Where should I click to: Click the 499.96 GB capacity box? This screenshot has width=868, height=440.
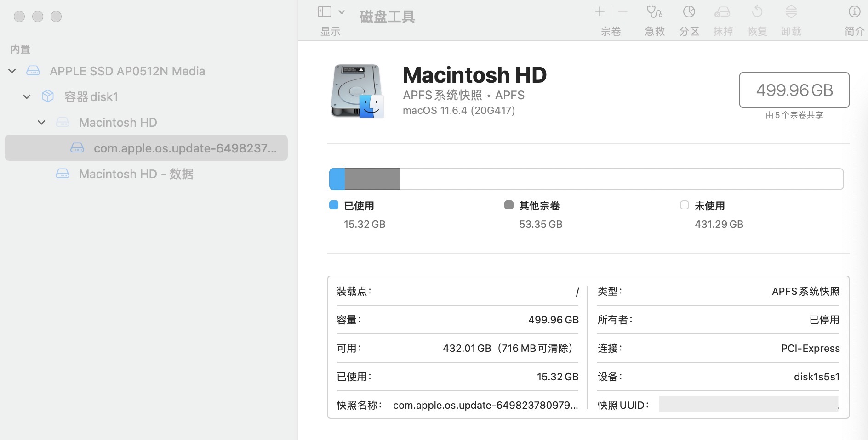point(794,90)
